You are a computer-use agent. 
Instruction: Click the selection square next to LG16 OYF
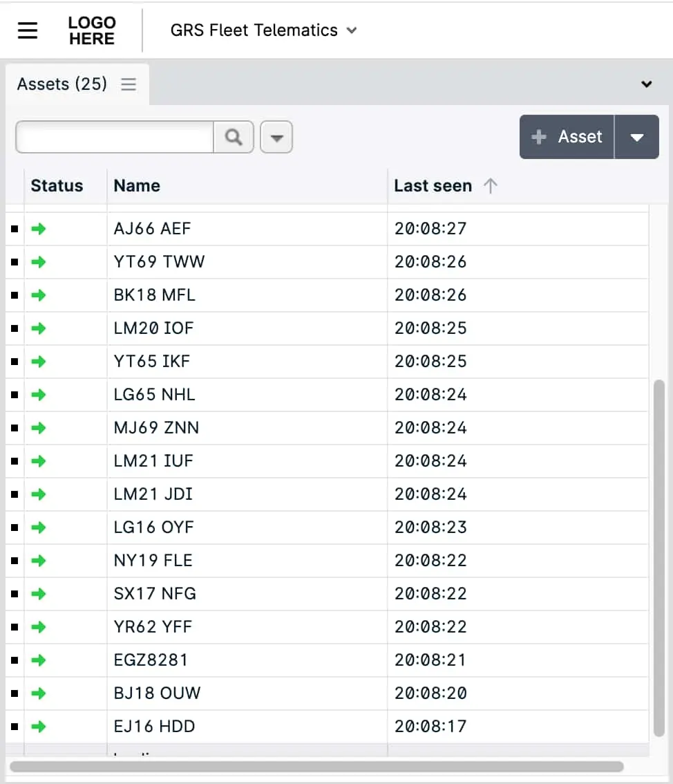click(15, 528)
